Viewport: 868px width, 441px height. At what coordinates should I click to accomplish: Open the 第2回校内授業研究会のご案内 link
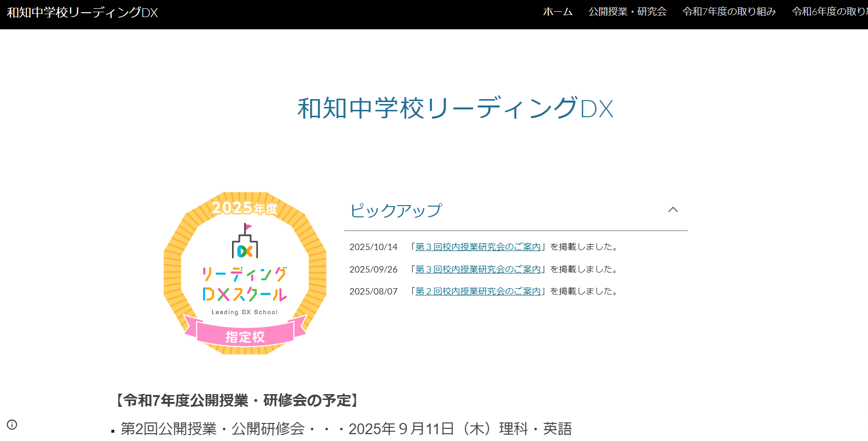click(x=478, y=292)
